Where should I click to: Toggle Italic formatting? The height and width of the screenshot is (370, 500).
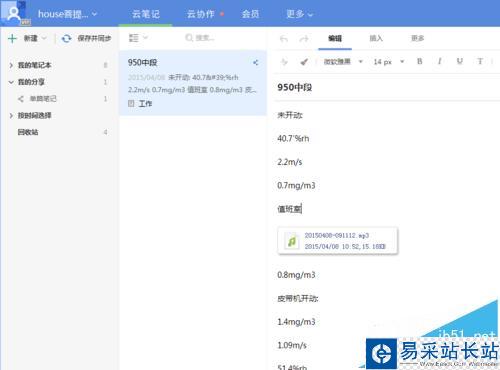(x=440, y=61)
